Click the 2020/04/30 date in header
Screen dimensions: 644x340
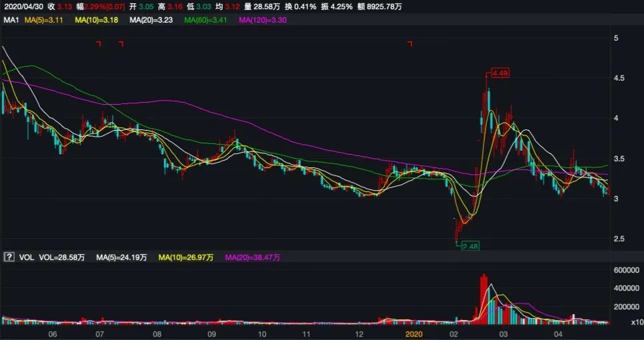(x=25, y=7)
